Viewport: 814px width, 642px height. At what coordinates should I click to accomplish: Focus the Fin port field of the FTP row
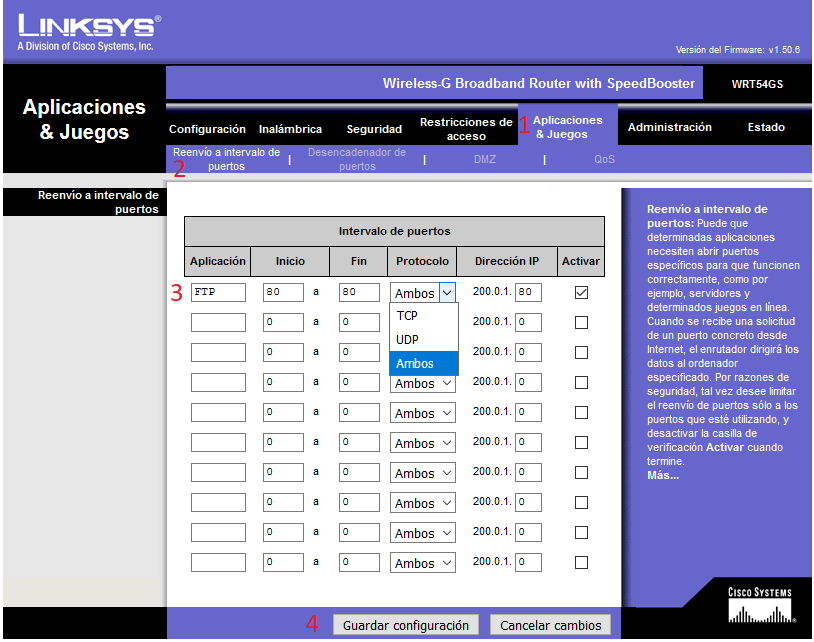(x=359, y=292)
